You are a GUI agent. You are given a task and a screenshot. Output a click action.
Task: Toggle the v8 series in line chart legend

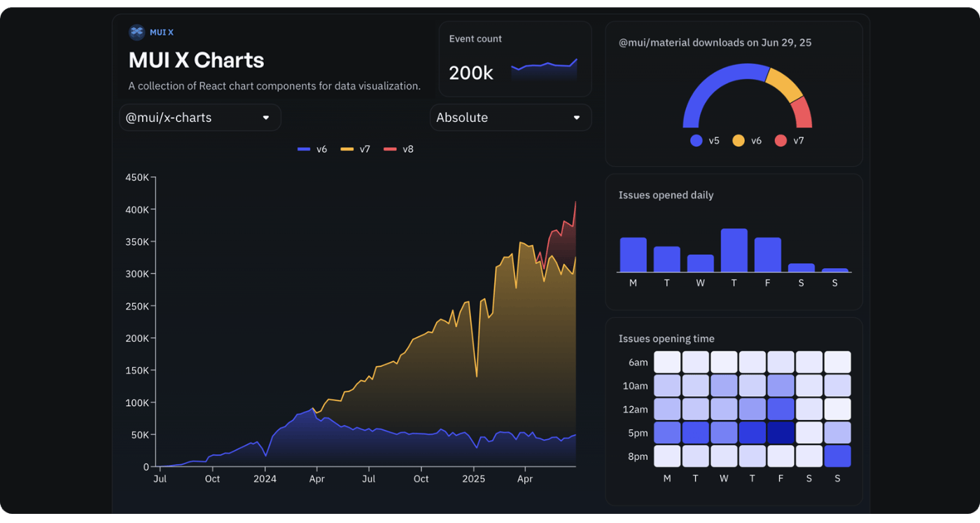point(399,149)
